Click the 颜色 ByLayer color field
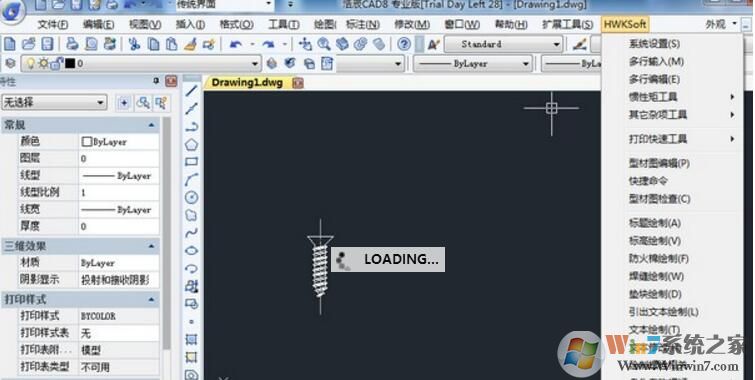755x380 pixels. coord(118,142)
